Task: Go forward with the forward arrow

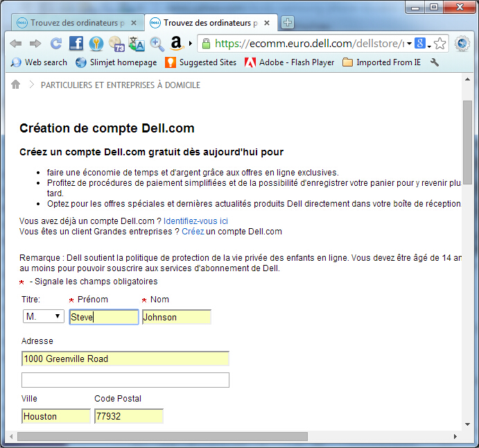Action: [35, 44]
